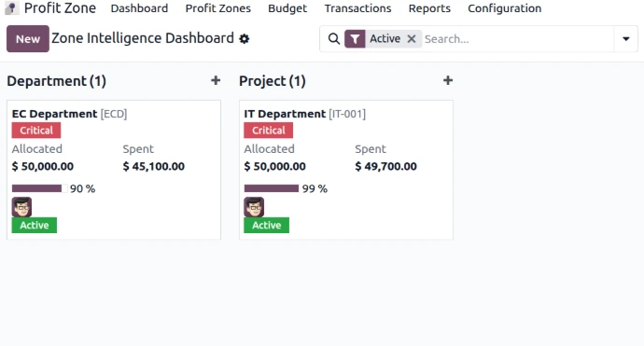Click the filter funnel icon
Viewport: 644px width, 346px height.
coord(355,39)
